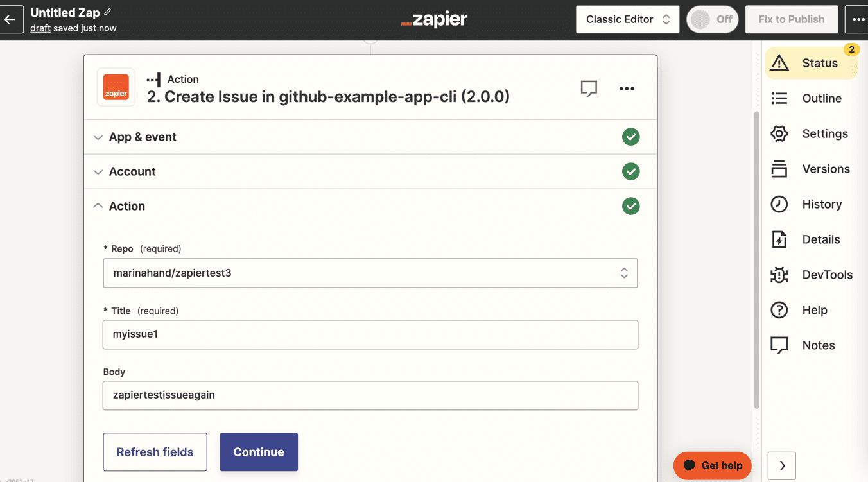Screen dimensions: 868x482
Task: Open the Settings gear icon
Action: 779,133
